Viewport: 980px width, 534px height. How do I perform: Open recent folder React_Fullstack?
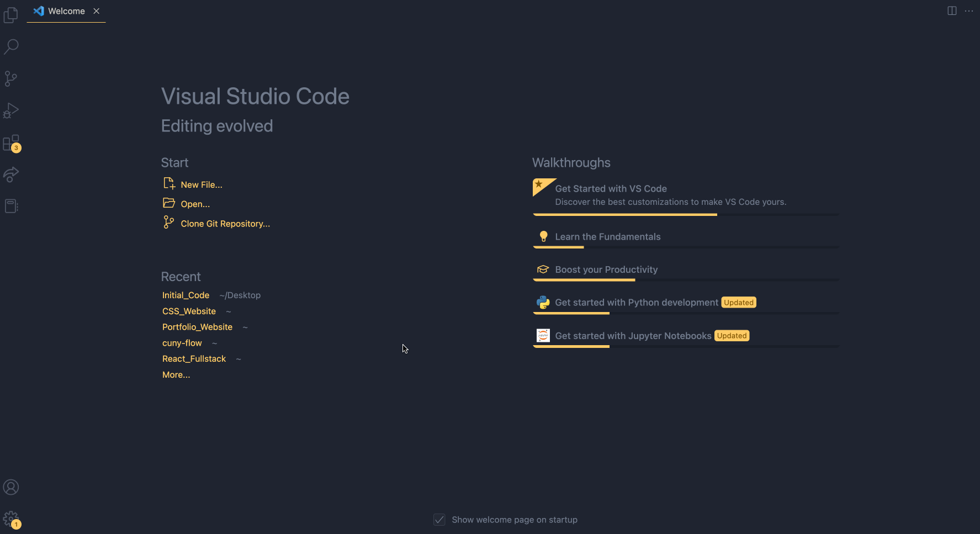194,359
